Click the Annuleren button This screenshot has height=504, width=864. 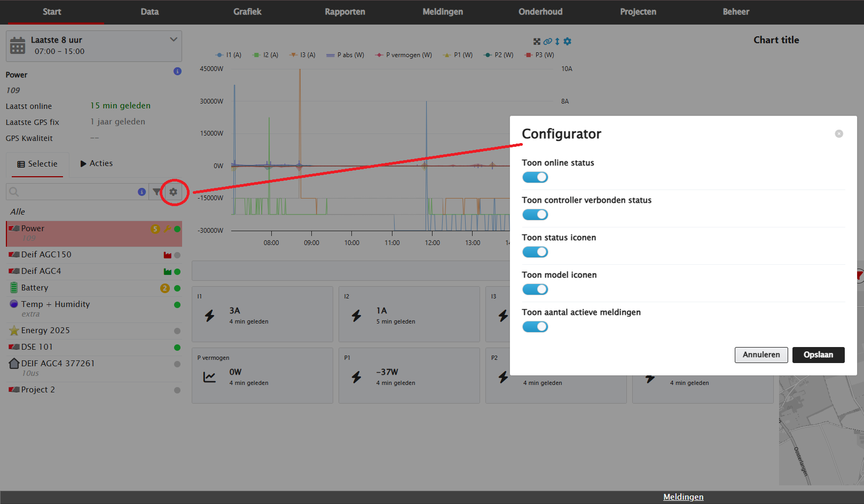coord(761,355)
